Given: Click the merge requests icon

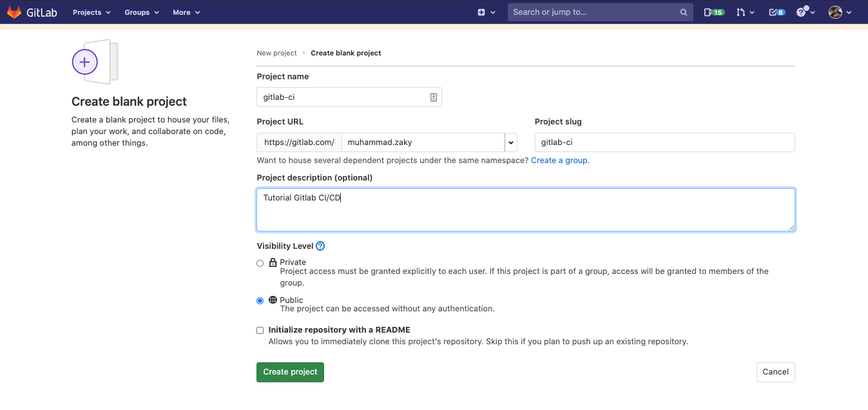Looking at the screenshot, I should tap(742, 12).
